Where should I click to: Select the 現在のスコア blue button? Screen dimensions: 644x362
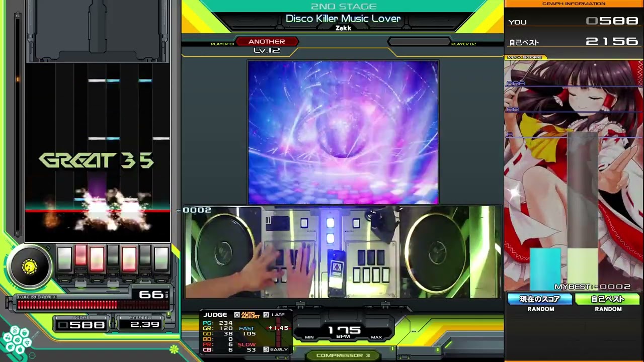point(540,299)
